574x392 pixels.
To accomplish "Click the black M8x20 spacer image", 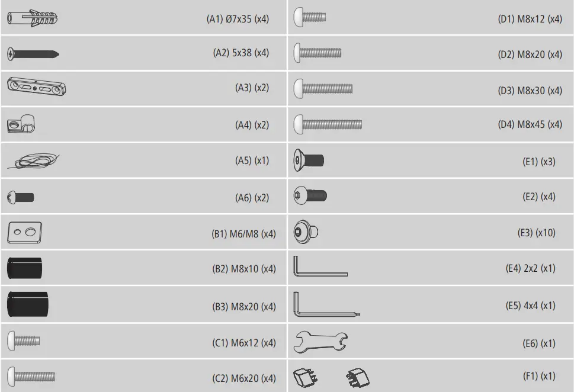I will [x=28, y=306].
